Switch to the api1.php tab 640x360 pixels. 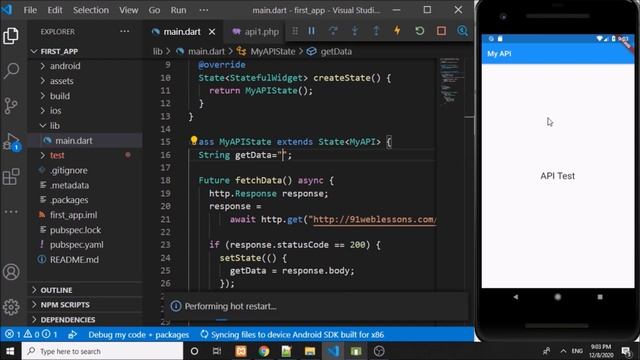pos(256,31)
